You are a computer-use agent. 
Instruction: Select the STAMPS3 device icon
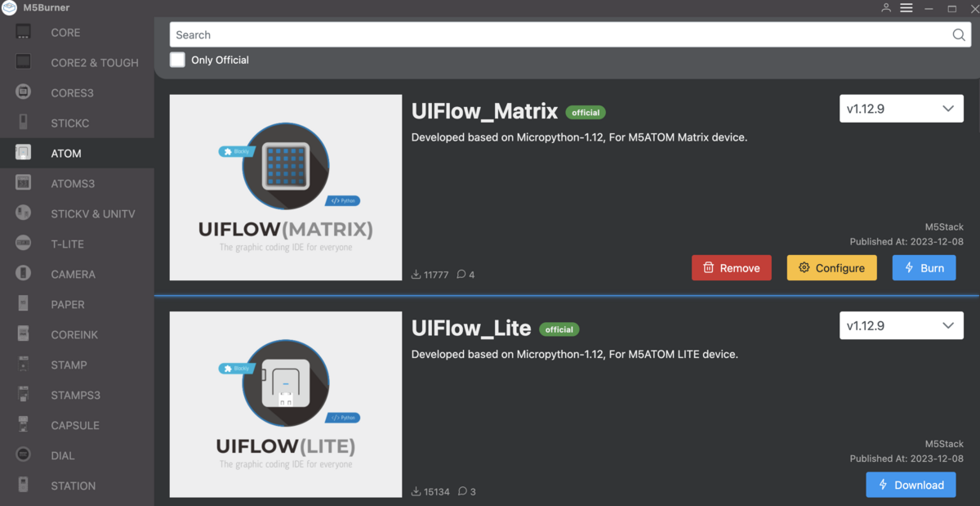pyautogui.click(x=24, y=395)
